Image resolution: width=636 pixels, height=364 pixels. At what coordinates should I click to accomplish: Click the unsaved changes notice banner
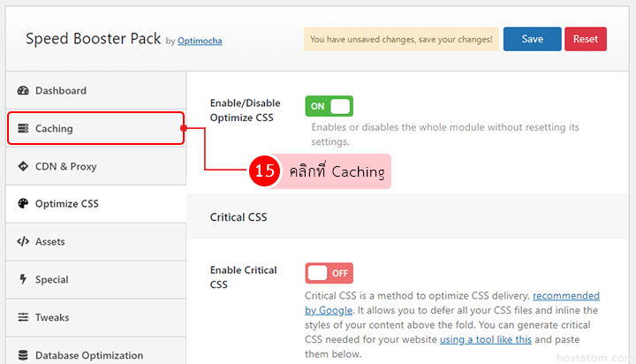click(400, 39)
